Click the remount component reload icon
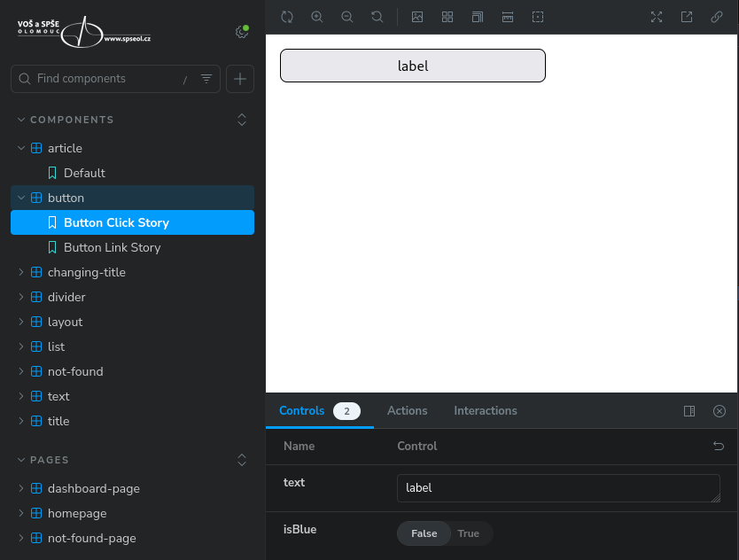 tap(287, 17)
